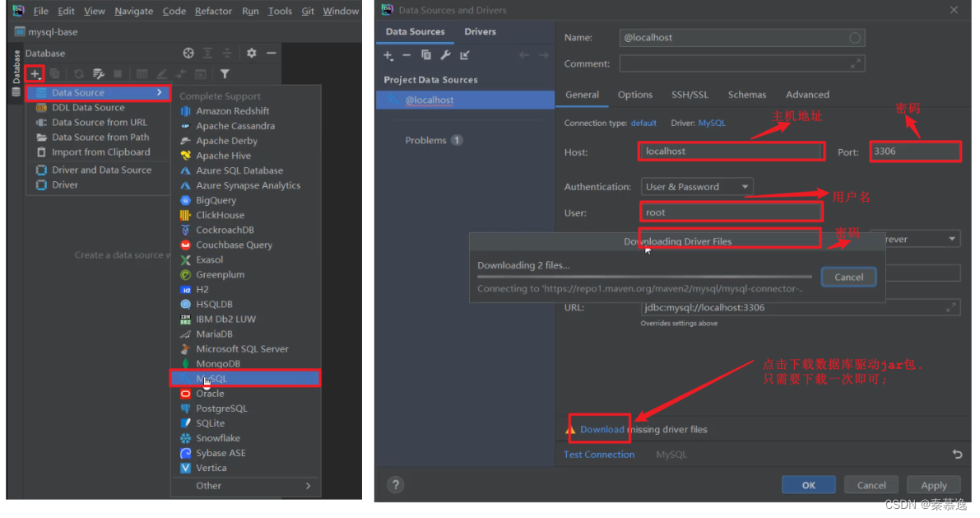Select MongoDB data source
This screenshot has width=980, height=518.
[246, 363]
